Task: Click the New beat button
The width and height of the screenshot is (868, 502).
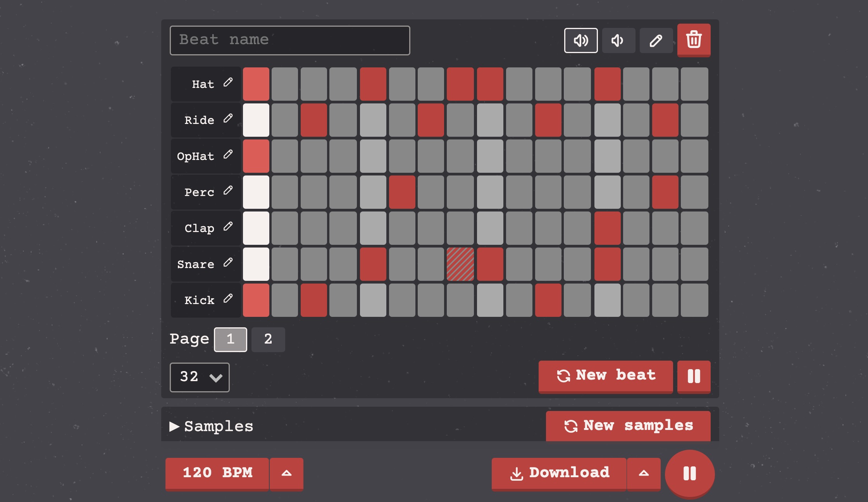Action: coord(605,375)
